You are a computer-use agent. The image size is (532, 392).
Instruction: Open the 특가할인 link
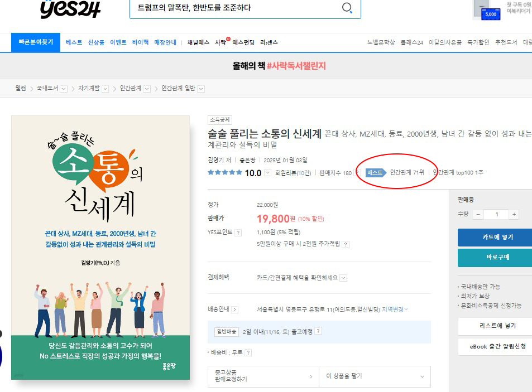tap(478, 42)
